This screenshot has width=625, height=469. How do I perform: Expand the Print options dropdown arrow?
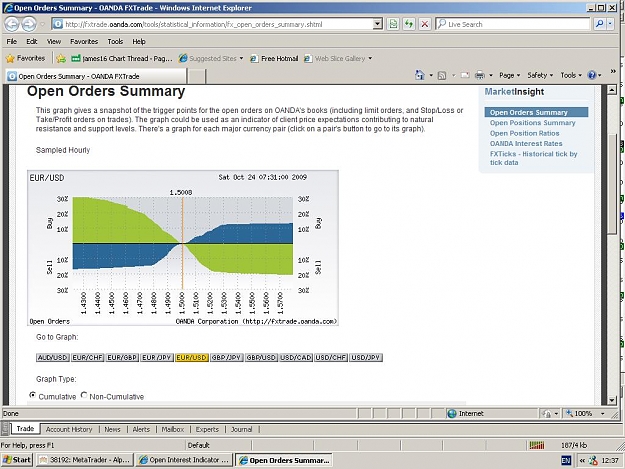(x=491, y=75)
